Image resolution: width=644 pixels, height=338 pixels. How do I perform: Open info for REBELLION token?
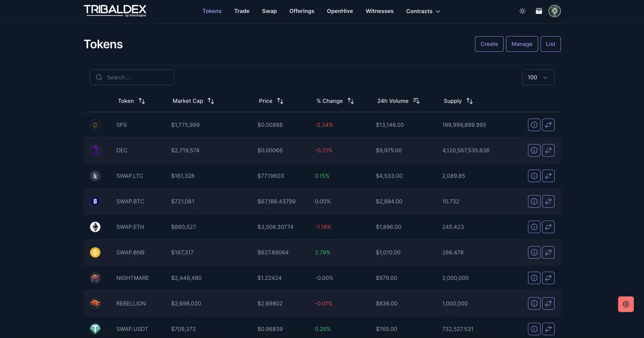[x=534, y=303]
